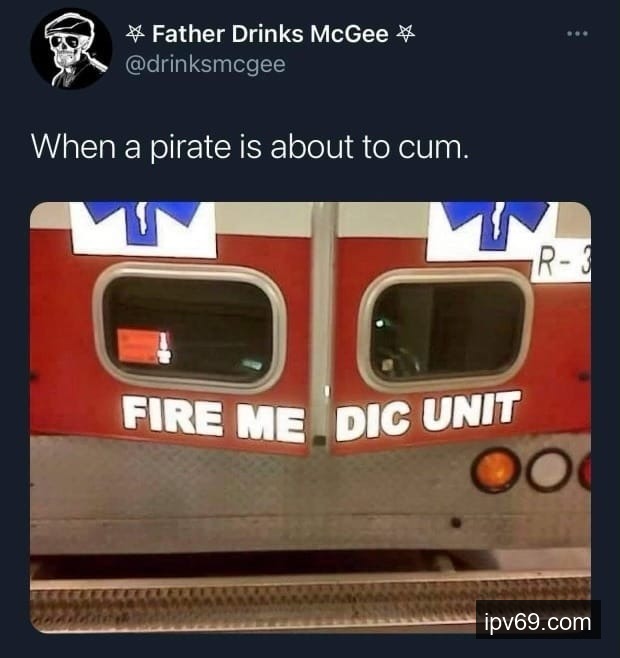
Task: Click the FIRE ME lettering on left door
Action: (213, 418)
